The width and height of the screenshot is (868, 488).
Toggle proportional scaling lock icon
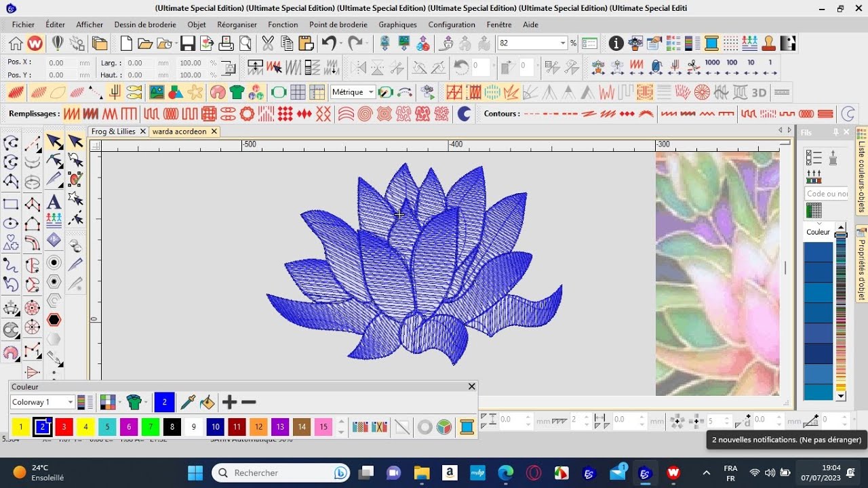coord(229,68)
